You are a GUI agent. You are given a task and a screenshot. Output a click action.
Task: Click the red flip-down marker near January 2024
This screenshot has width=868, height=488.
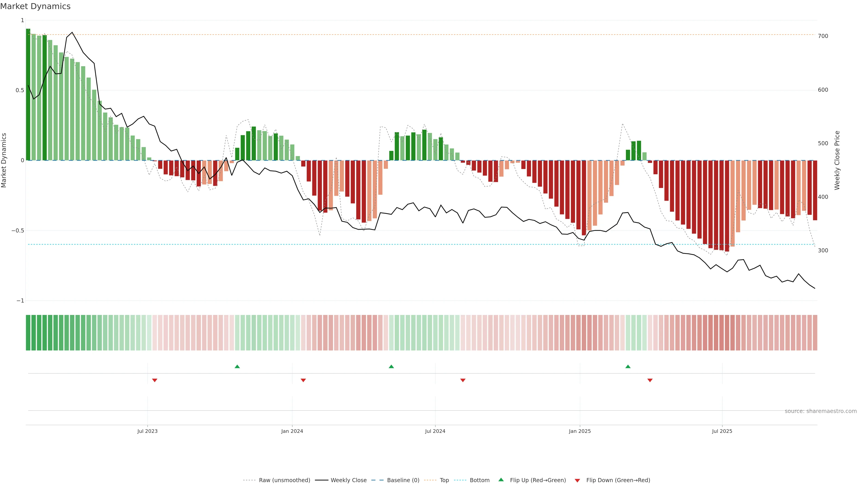[303, 380]
